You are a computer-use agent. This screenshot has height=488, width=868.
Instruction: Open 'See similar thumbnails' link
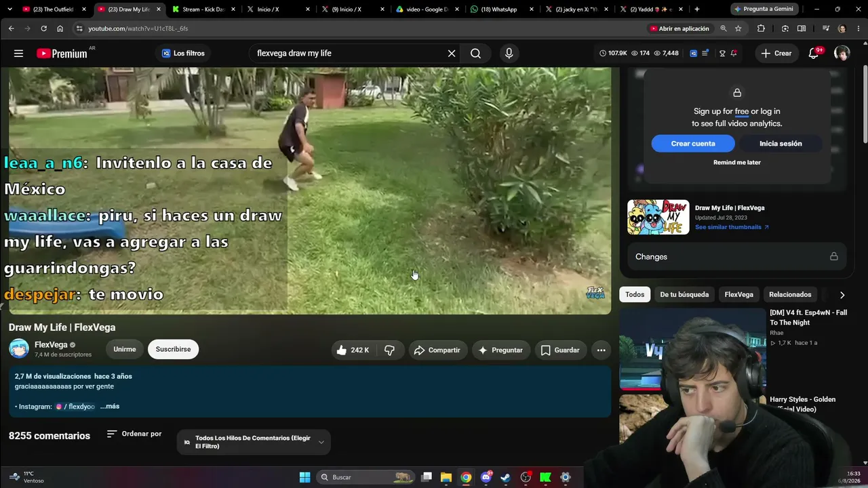coord(732,227)
